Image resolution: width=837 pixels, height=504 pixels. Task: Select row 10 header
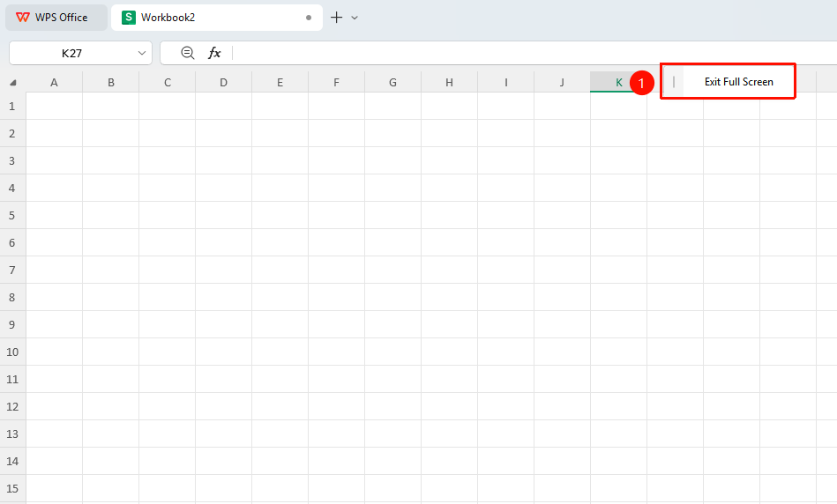coord(12,352)
